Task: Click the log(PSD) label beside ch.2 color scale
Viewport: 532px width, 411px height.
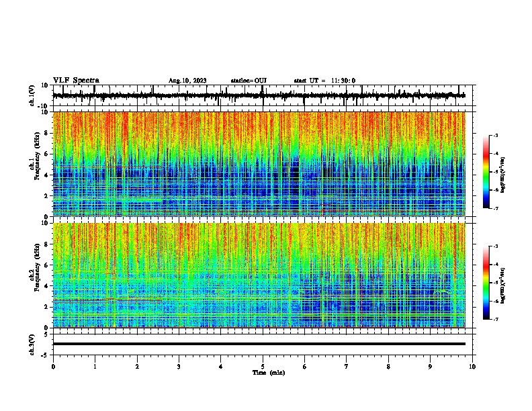Action: coord(503,285)
